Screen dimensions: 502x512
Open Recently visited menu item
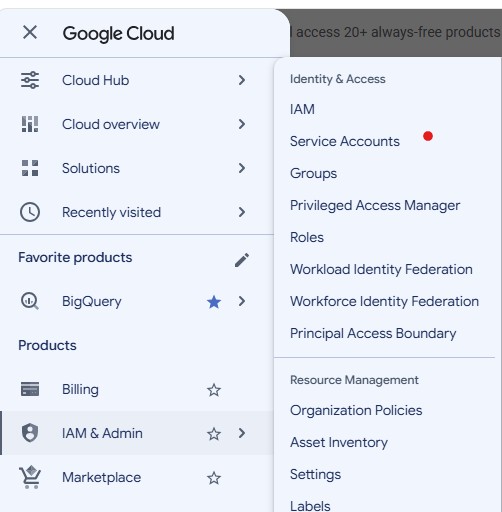(x=137, y=212)
